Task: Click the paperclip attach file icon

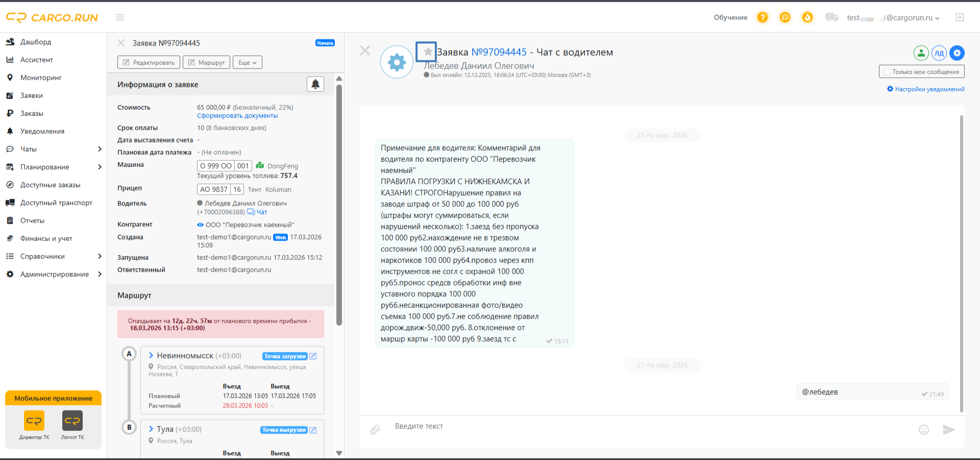Action: tap(375, 430)
